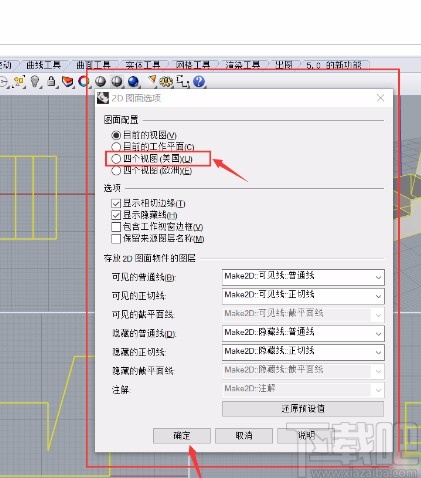Viewport: 421px width, 478px height.
Task: Click the color wheel object properties icon
Action: (84, 81)
